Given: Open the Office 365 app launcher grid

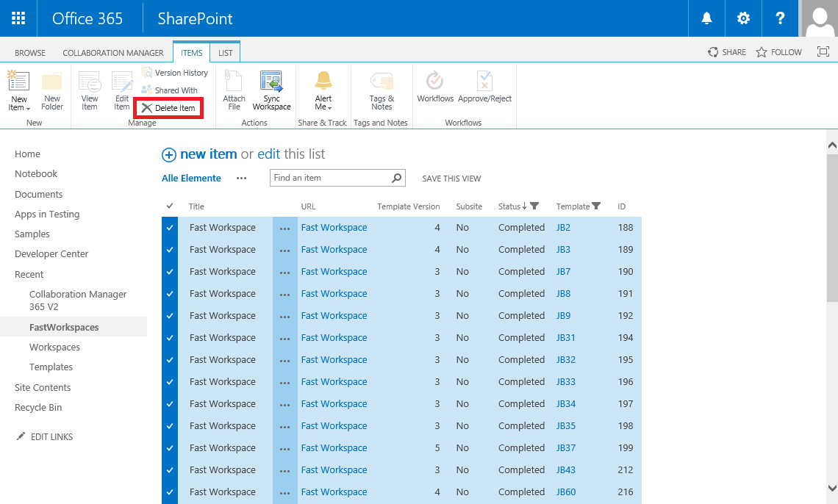Looking at the screenshot, I should tap(18, 18).
